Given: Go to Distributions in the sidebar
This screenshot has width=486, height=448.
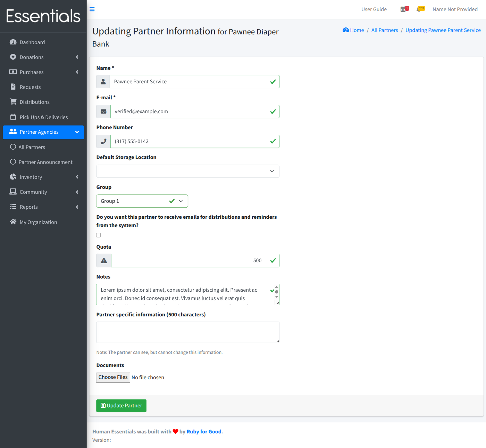Looking at the screenshot, I should (x=43, y=102).
